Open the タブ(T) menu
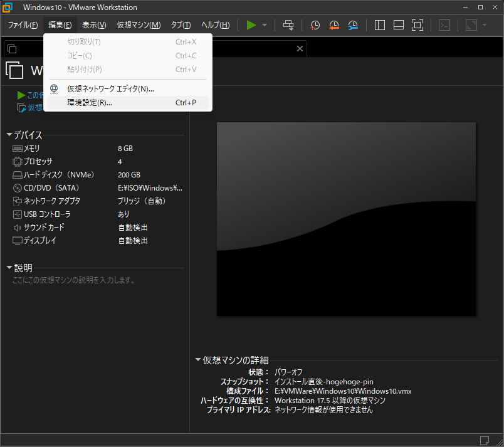The height and width of the screenshot is (447, 504). click(x=181, y=25)
